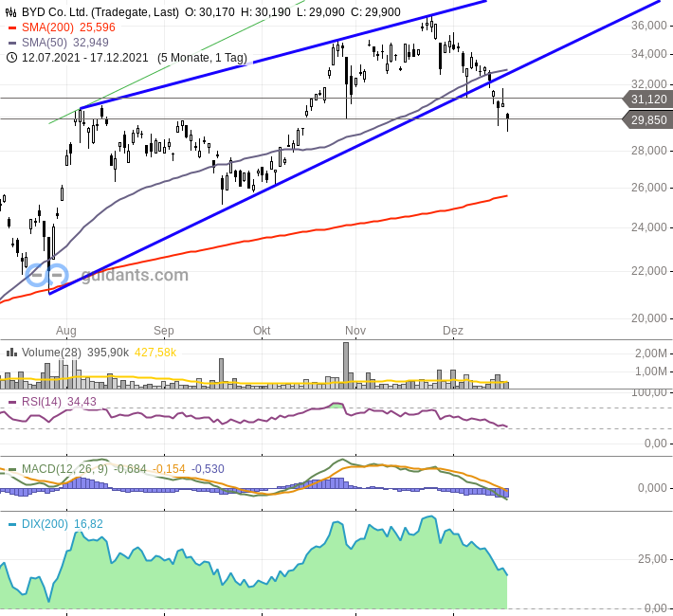Click the volume value 395,90k
This screenshot has width=673, height=616.
pyautogui.click(x=108, y=353)
